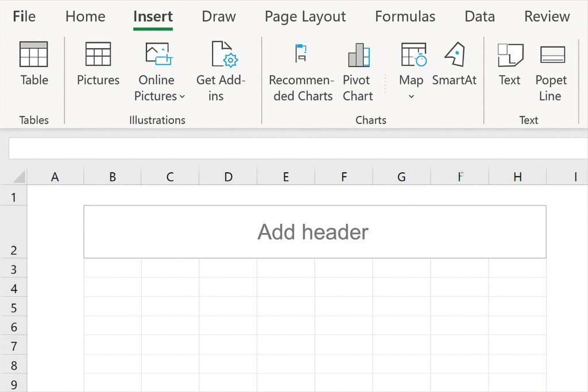Switch to the Home tab
The image size is (588, 392).
coord(85,17)
